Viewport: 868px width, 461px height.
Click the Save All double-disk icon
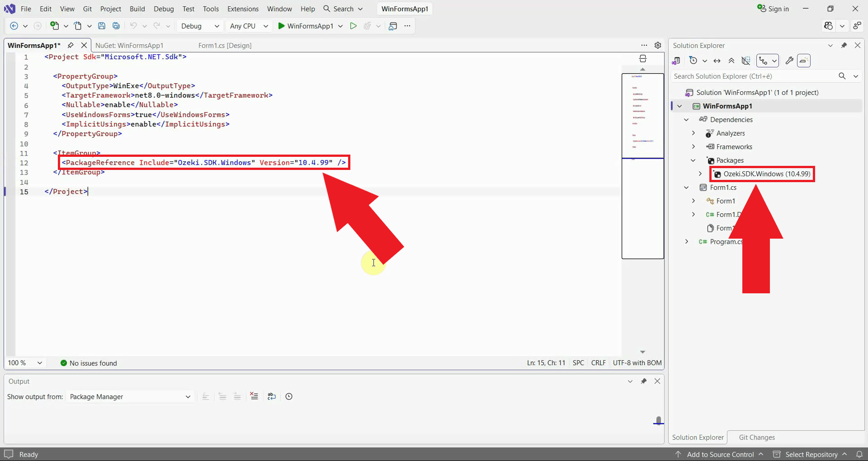(x=116, y=26)
